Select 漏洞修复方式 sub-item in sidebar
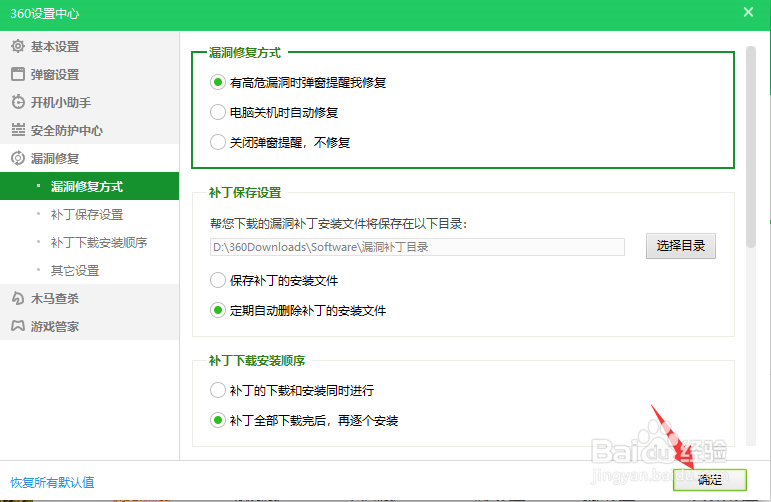Image resolution: width=771 pixels, height=502 pixels. 89,186
